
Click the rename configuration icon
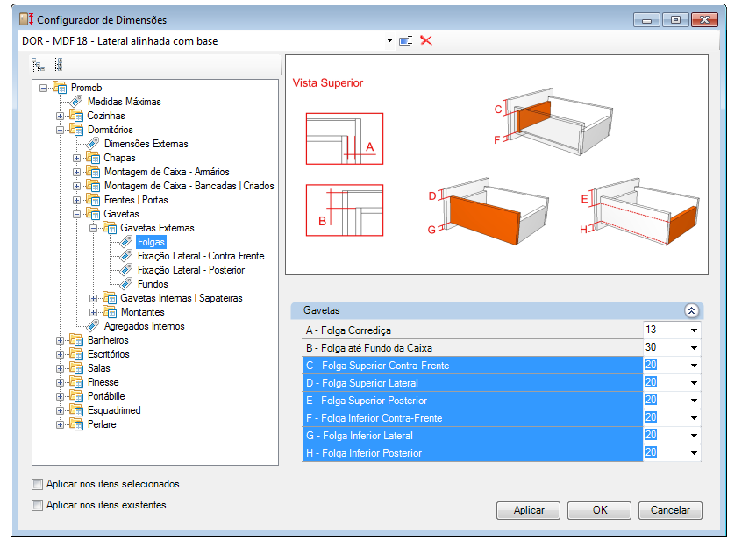[405, 40]
